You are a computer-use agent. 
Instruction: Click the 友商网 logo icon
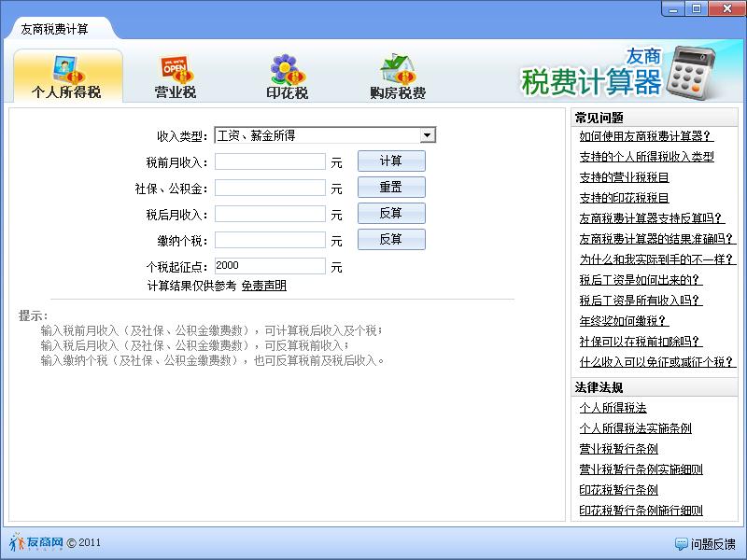pyautogui.click(x=21, y=542)
